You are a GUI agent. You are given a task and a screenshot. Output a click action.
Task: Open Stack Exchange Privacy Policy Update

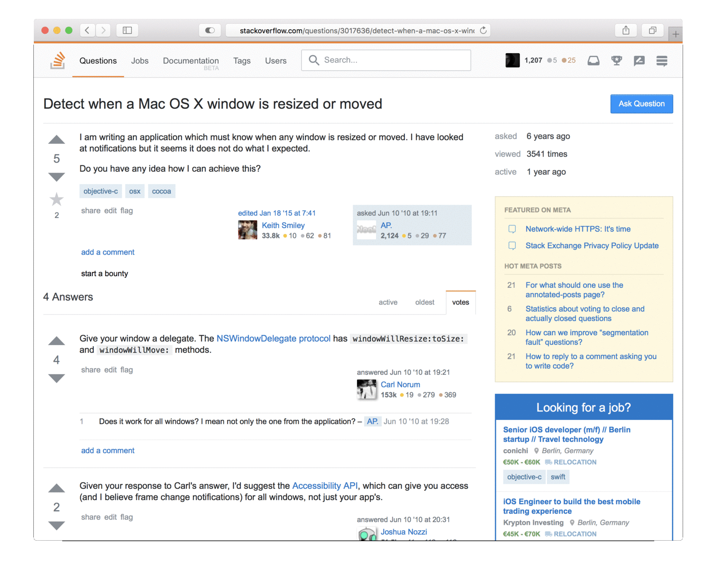click(x=592, y=246)
